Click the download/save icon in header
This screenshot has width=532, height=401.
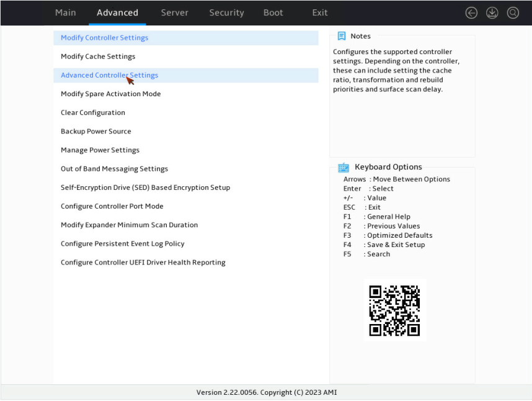pos(492,13)
